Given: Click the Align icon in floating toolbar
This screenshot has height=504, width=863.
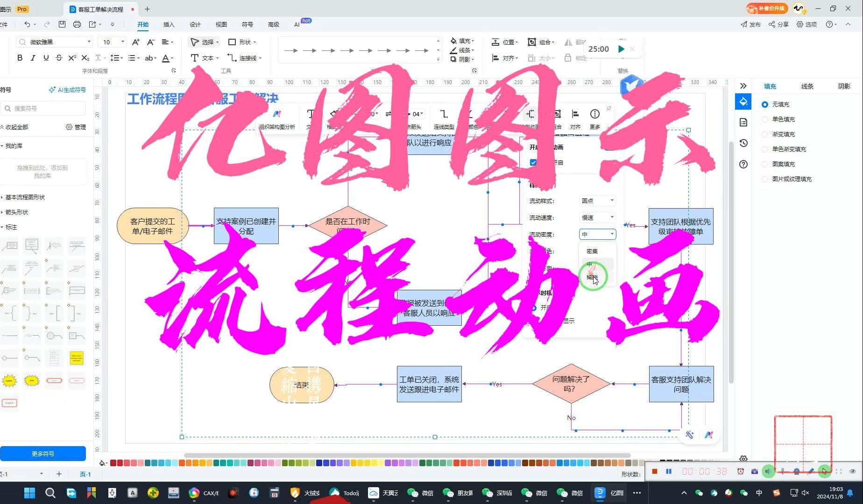Looking at the screenshot, I should pos(575,119).
